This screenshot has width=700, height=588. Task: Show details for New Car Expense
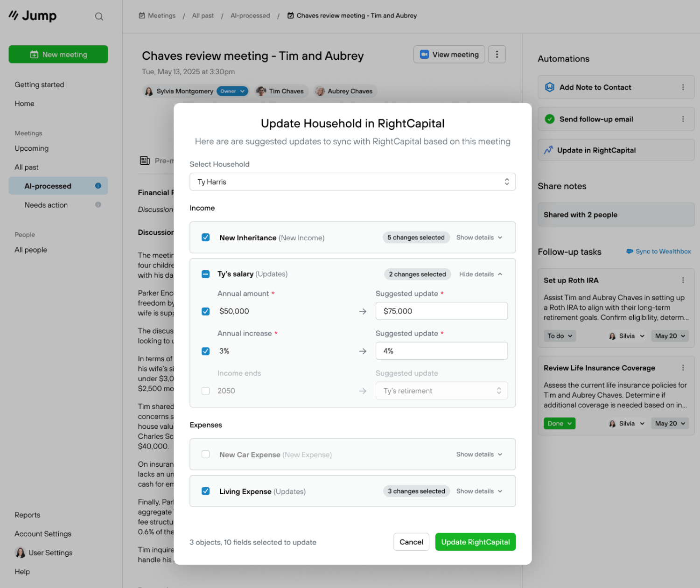coord(479,455)
